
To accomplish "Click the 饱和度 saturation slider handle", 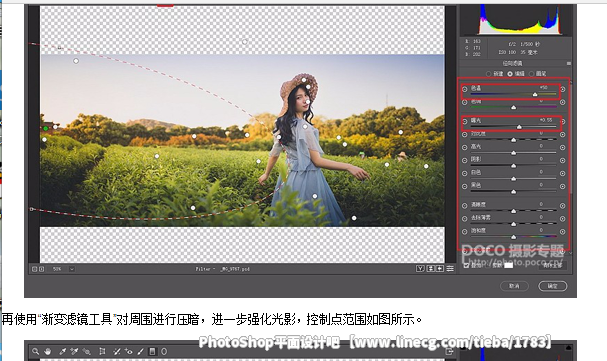I will point(514,236).
